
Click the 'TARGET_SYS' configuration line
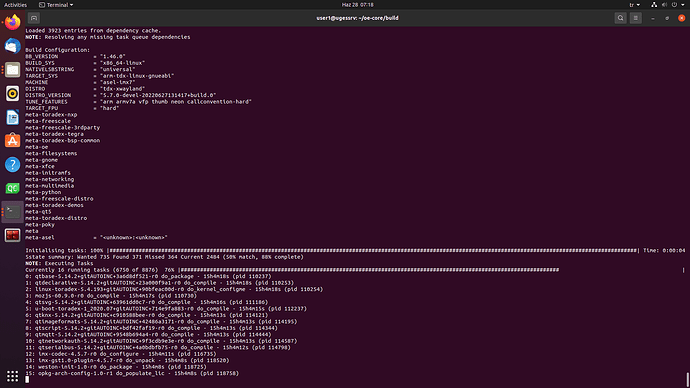(x=99, y=76)
